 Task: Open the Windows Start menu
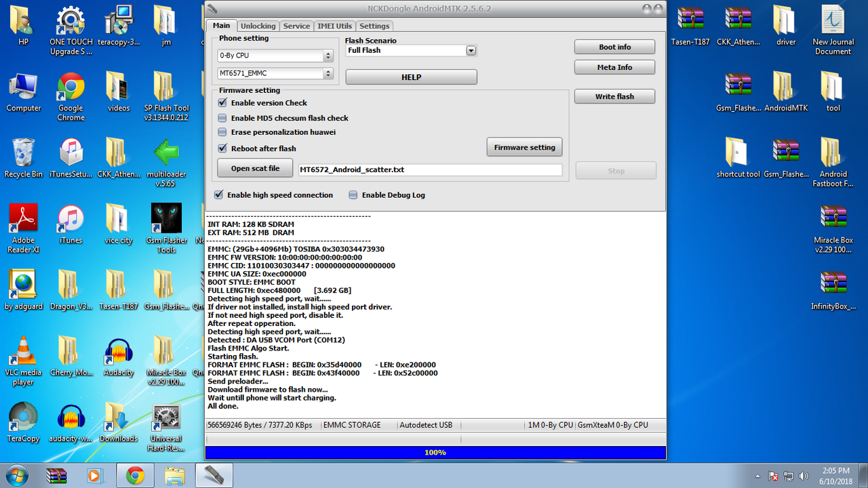[16, 475]
